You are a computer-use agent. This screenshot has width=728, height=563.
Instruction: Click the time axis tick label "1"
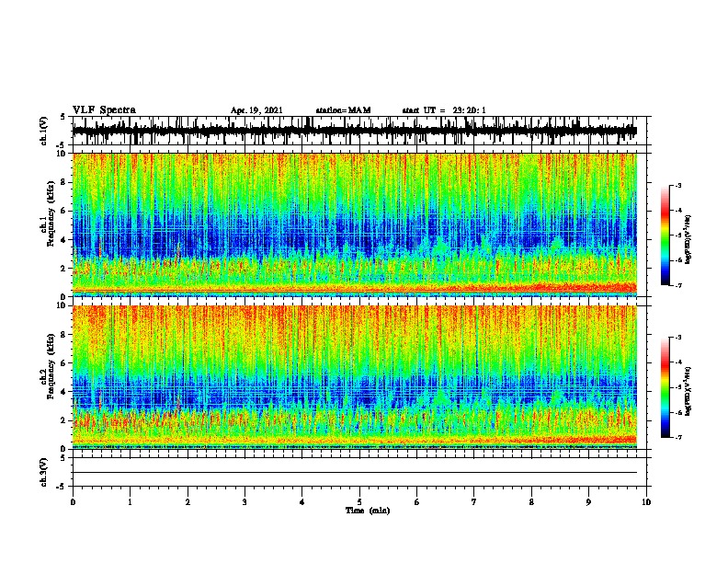(x=130, y=502)
